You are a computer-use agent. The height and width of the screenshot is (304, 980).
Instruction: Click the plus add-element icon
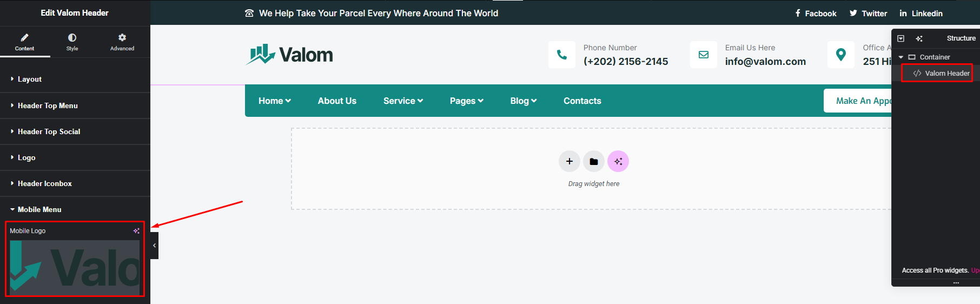(569, 161)
